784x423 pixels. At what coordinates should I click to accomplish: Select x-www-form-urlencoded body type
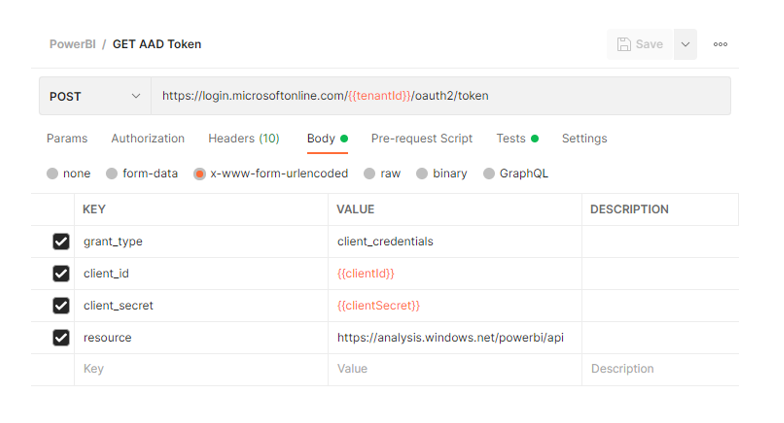[x=271, y=174]
